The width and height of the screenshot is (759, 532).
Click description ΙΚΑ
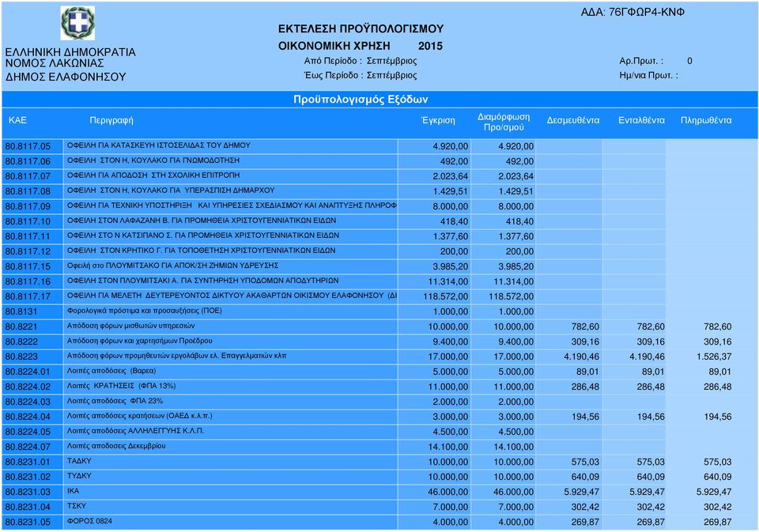(73, 491)
